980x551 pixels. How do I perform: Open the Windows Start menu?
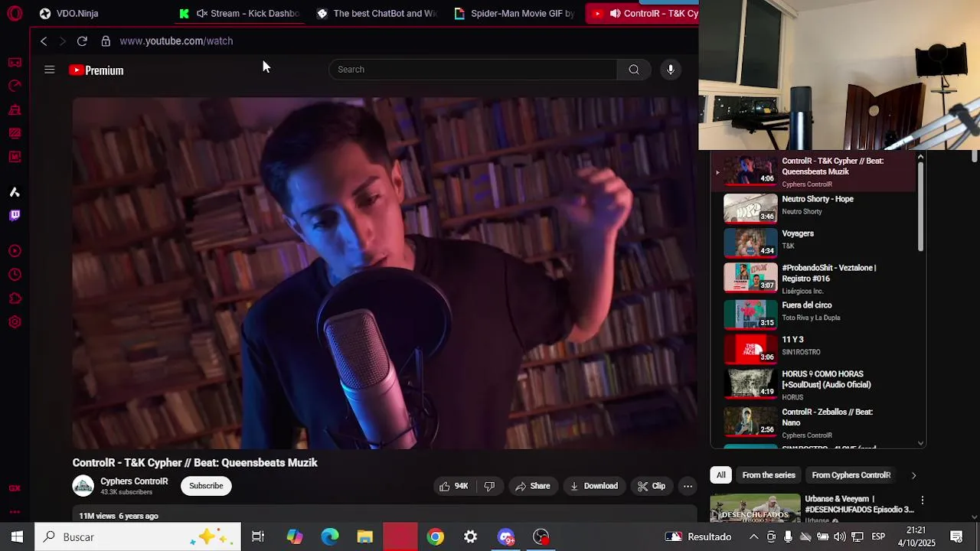pos(17,537)
